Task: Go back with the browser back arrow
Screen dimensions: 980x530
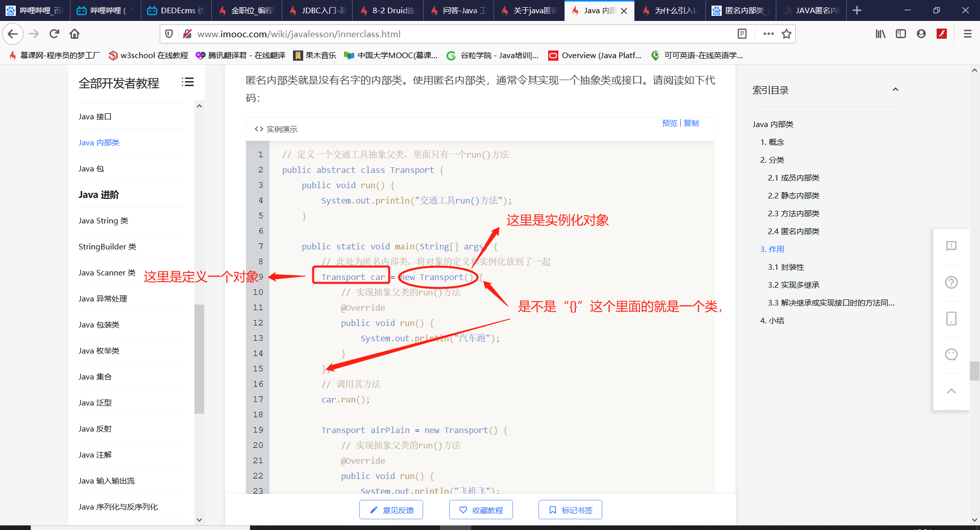Action: (13, 34)
